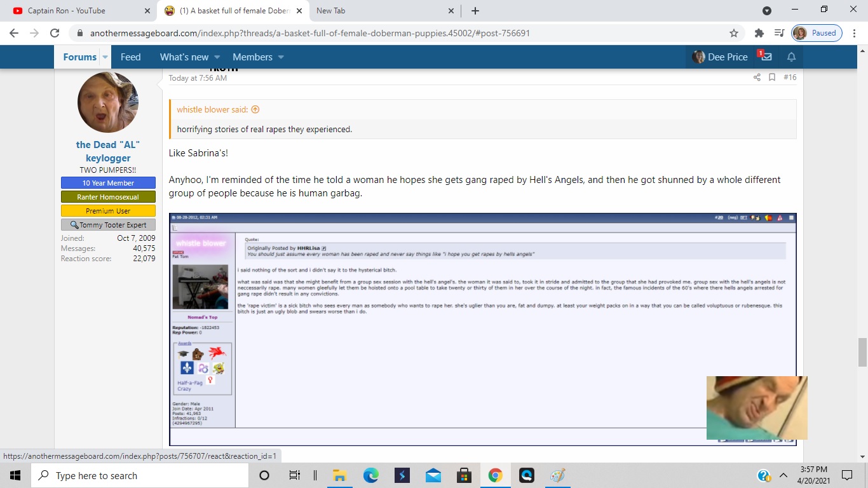
Task: Click the '10 Year Member' banner
Action: [108, 183]
